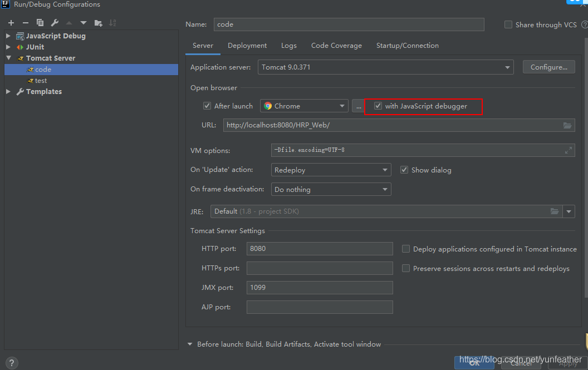Click the VM options field
Screen dimensions: 588x370
click(x=423, y=150)
